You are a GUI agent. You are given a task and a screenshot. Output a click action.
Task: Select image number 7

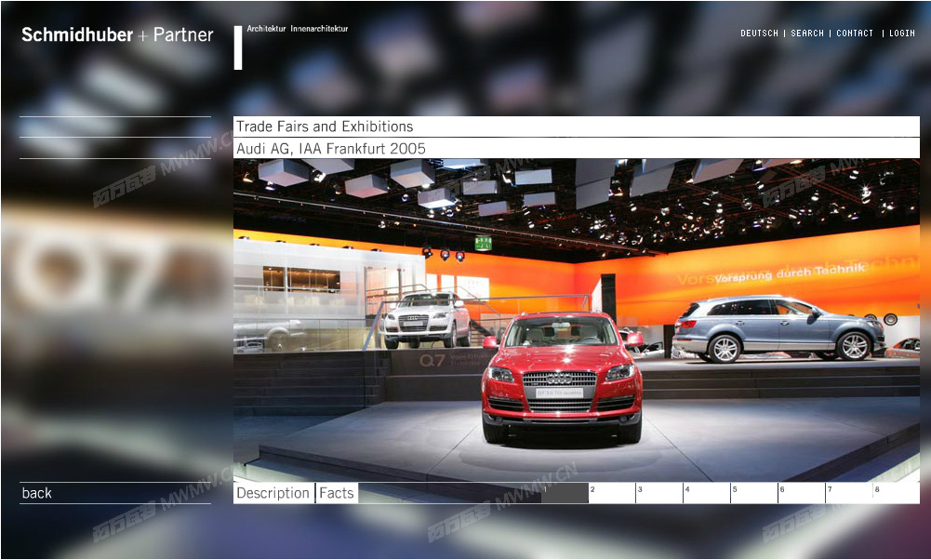coord(850,493)
